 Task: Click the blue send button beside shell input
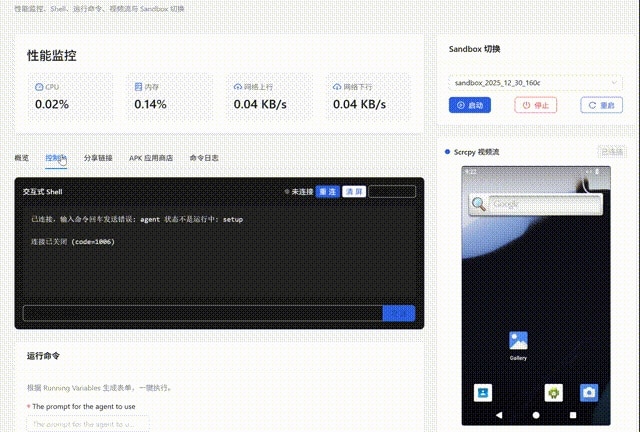[x=399, y=313]
